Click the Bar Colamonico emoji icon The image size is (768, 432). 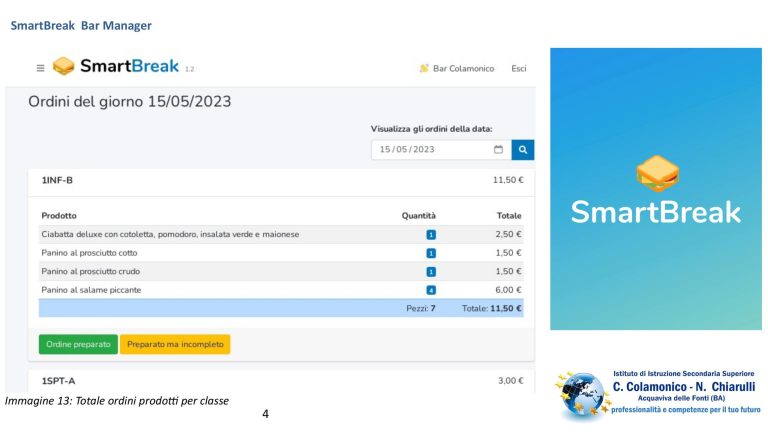424,69
